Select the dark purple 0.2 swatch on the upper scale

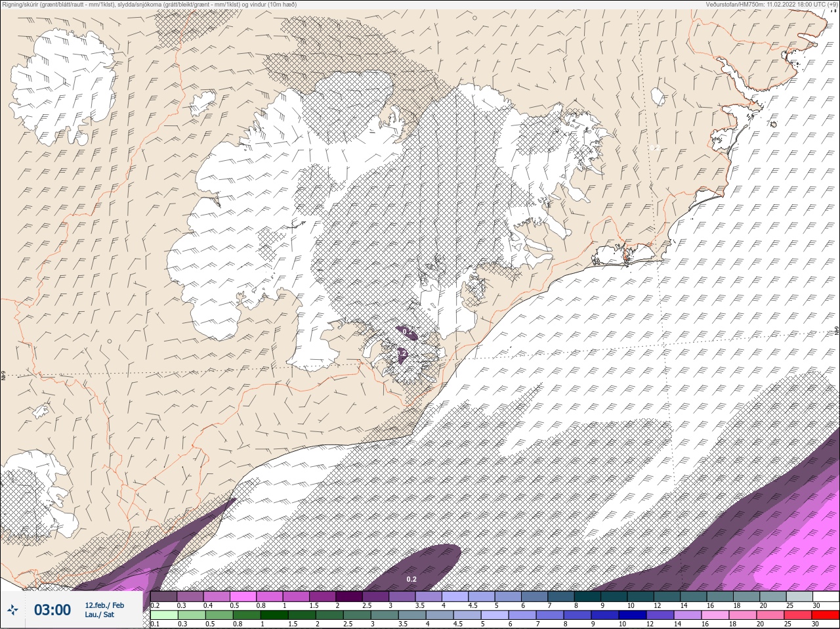point(163,596)
